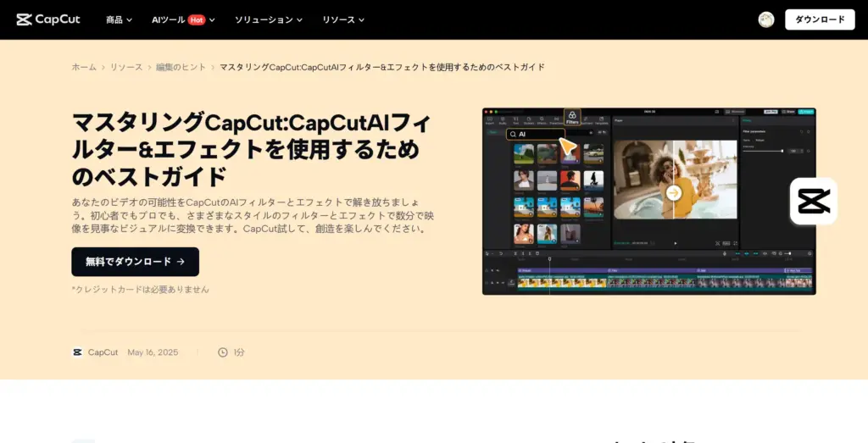
Task: Go to ホーム in the breadcrumb
Action: (84, 67)
